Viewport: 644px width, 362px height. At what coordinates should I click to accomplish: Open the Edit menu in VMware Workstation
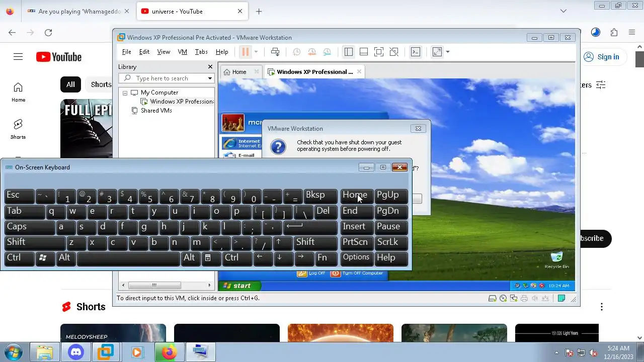[x=144, y=52]
